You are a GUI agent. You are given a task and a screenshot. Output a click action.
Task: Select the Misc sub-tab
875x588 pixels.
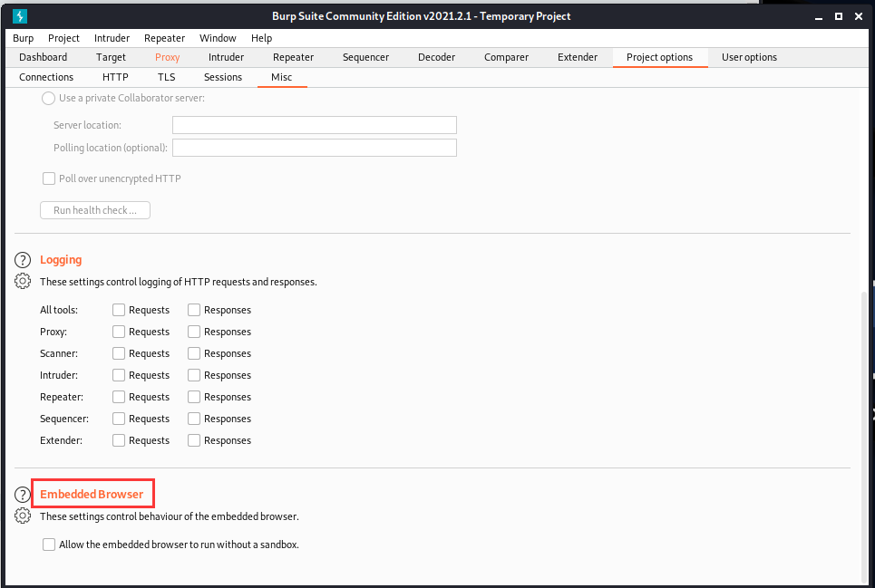tap(282, 78)
